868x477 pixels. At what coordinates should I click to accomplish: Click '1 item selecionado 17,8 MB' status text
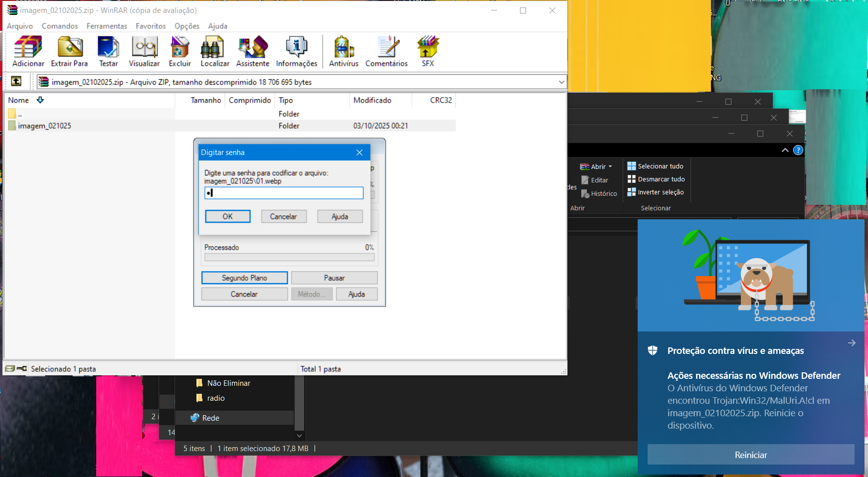pyautogui.click(x=263, y=449)
